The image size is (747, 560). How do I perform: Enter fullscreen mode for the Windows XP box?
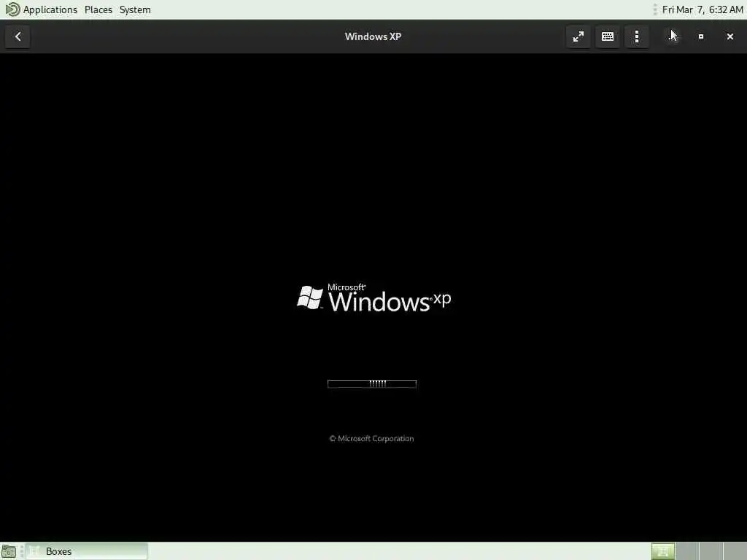point(578,36)
